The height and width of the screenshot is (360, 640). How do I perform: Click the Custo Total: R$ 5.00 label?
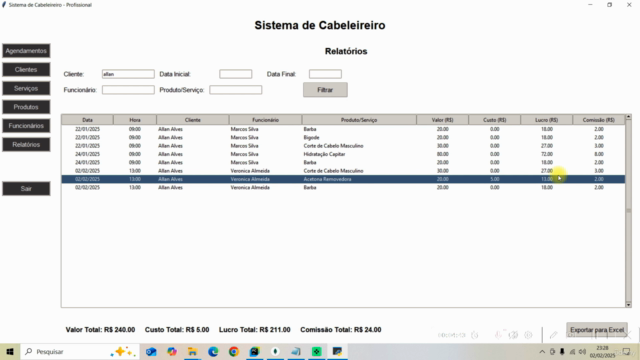pos(177,330)
